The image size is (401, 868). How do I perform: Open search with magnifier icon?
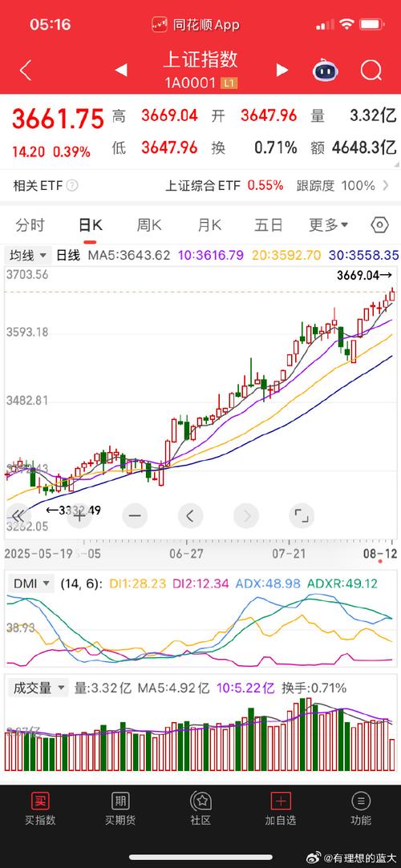tap(371, 71)
